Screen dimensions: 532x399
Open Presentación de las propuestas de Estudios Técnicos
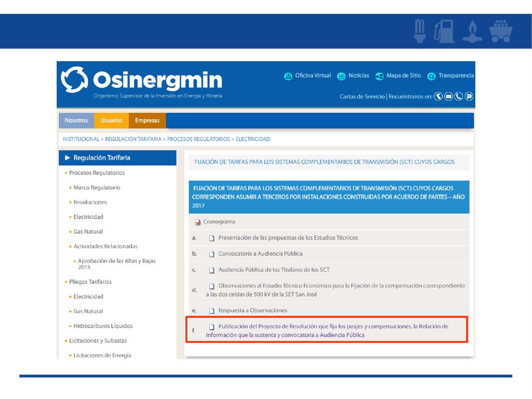pos(288,237)
